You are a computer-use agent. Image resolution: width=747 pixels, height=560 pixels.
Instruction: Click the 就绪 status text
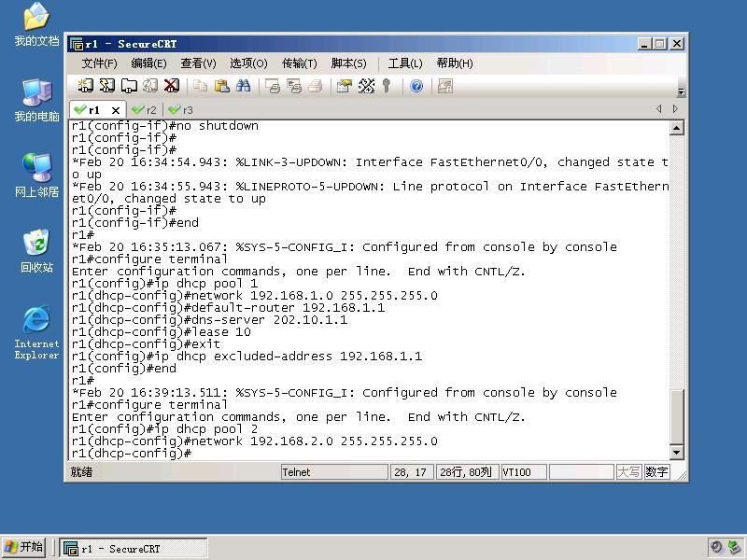click(81, 472)
